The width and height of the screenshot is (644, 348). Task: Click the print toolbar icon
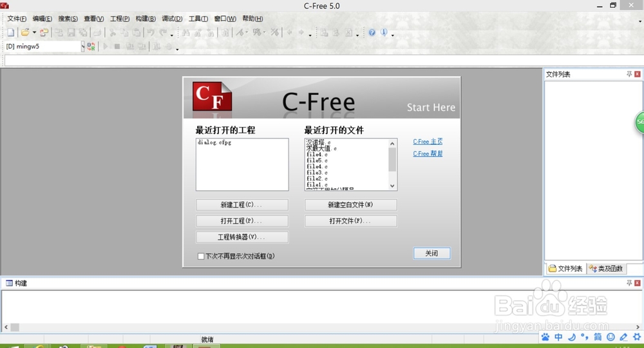click(x=97, y=32)
